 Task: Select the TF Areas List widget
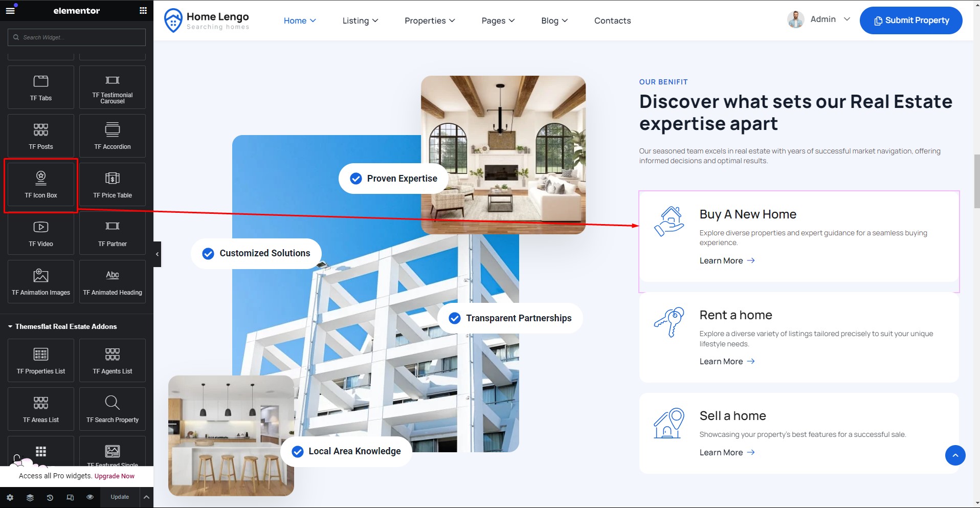tap(41, 409)
